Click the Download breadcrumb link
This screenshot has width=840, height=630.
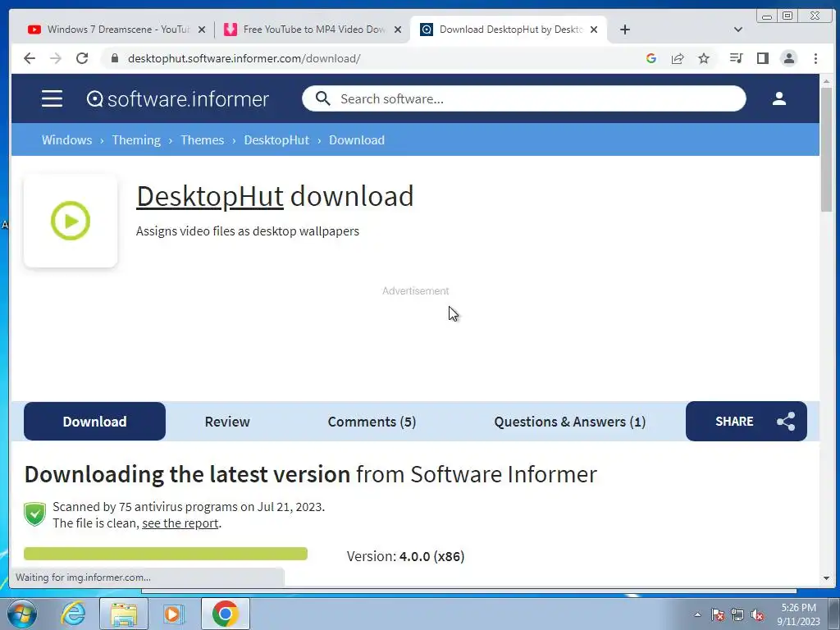click(357, 139)
